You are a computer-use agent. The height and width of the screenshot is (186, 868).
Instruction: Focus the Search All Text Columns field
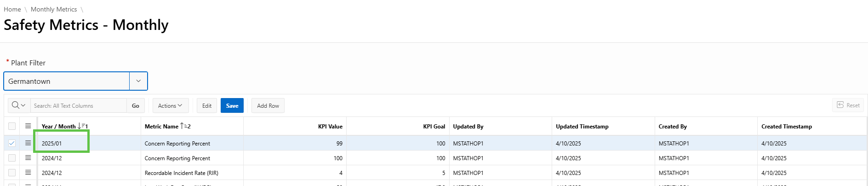point(78,105)
